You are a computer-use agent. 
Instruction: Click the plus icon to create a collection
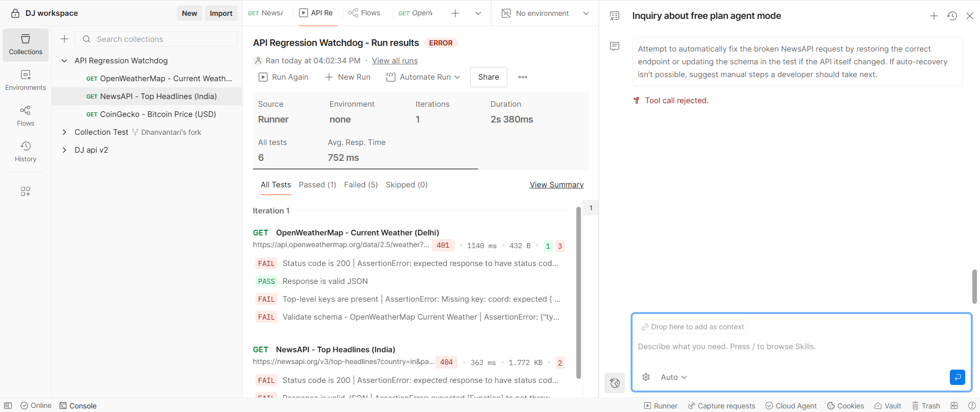[x=64, y=39]
